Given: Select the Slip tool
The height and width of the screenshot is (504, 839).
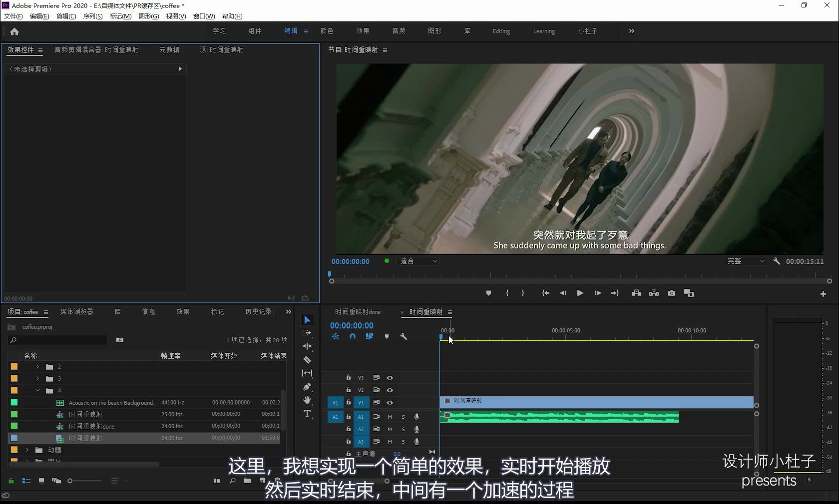Looking at the screenshot, I should [307, 373].
